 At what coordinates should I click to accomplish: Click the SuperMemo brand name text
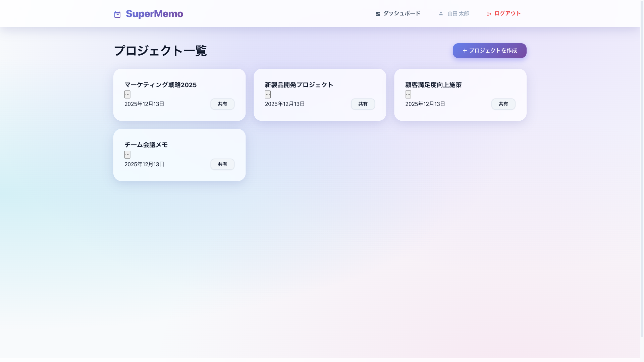[x=154, y=14]
